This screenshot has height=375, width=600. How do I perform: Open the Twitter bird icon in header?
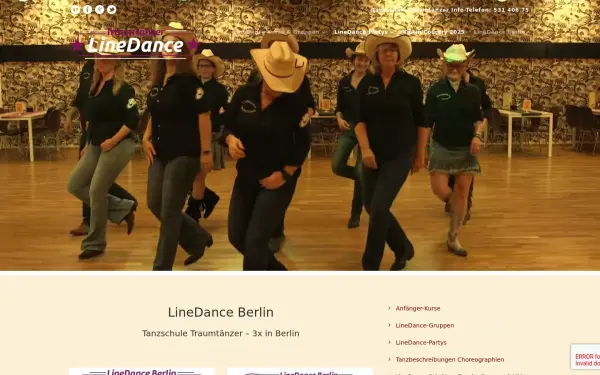tap(112, 10)
